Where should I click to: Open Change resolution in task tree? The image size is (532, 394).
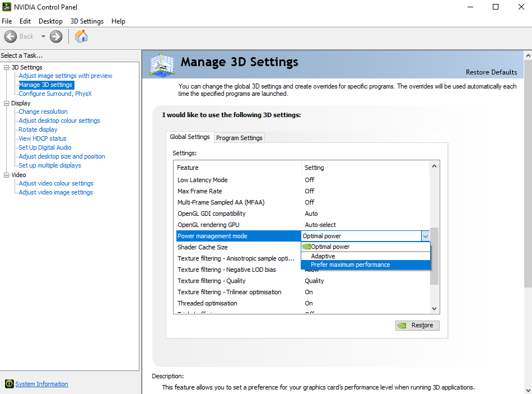tap(43, 112)
